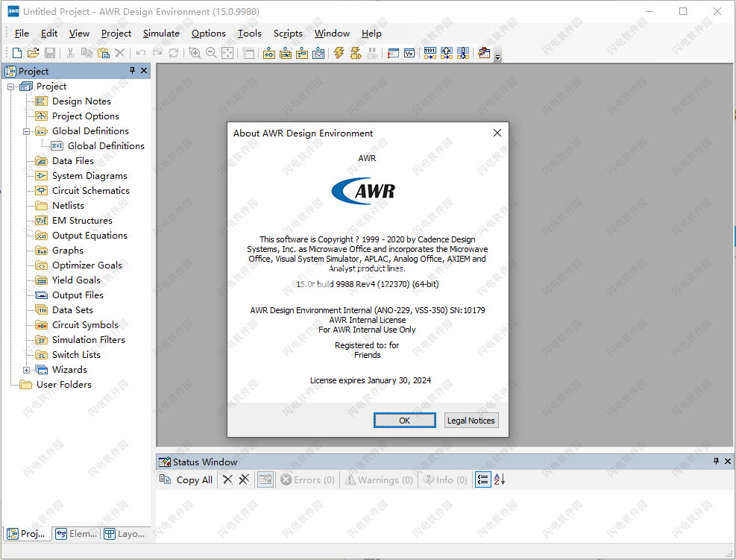Toggle auto-hide pin on Status Window

coord(716,462)
